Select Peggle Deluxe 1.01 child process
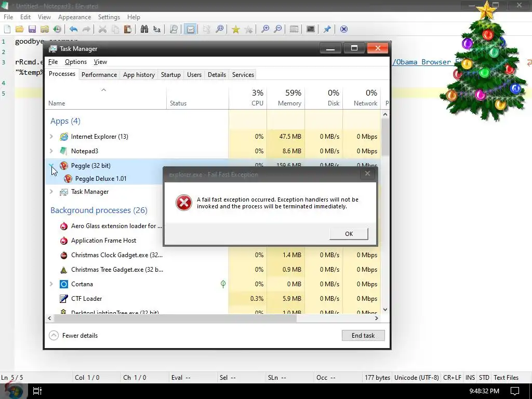This screenshot has height=399, width=532. (x=101, y=179)
